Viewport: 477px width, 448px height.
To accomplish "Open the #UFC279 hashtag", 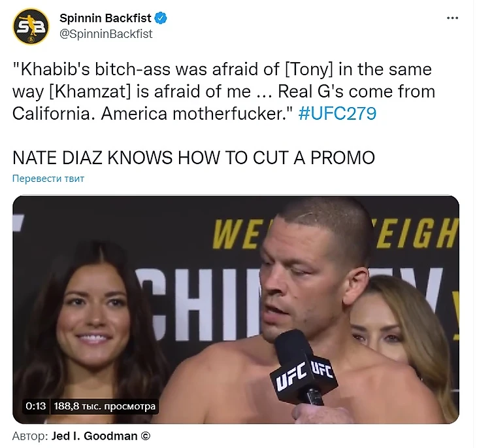I will point(337,114).
